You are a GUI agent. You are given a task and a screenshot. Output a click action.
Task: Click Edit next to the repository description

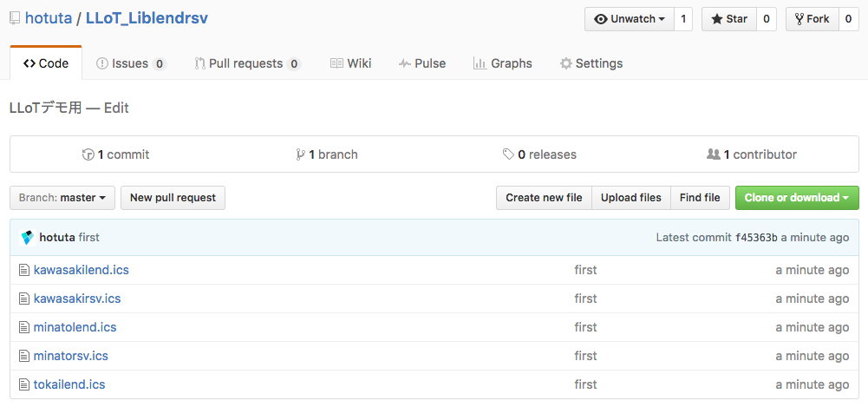click(116, 108)
